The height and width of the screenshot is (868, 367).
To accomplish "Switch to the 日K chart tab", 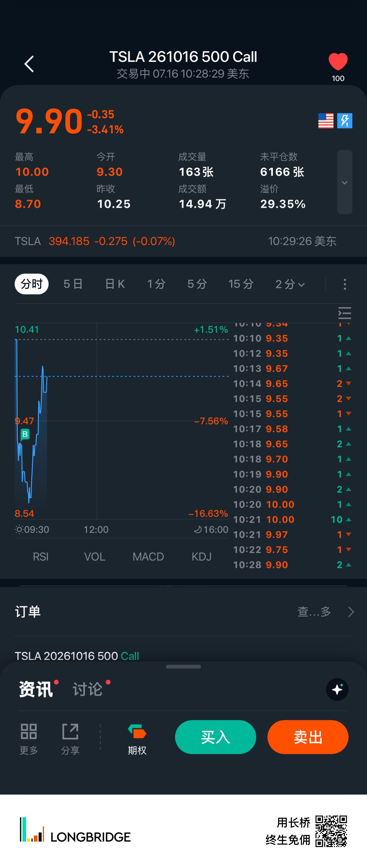I will pos(115,284).
